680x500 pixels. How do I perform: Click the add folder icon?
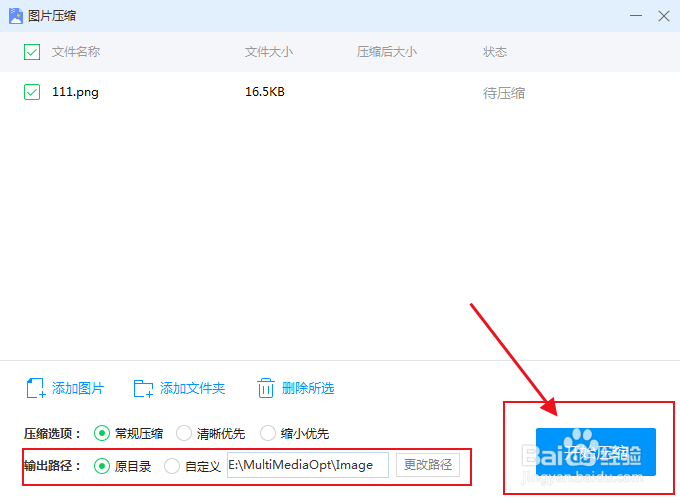pyautogui.click(x=143, y=389)
